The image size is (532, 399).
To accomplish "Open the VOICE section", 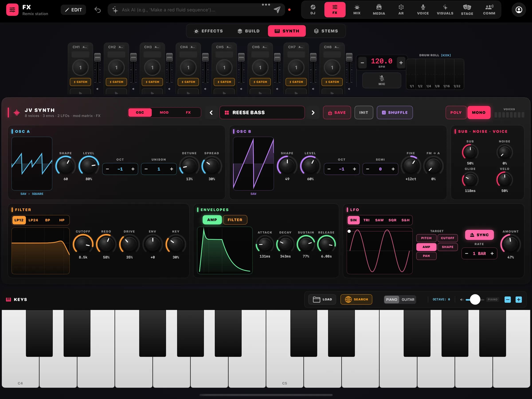I will [x=423, y=10].
